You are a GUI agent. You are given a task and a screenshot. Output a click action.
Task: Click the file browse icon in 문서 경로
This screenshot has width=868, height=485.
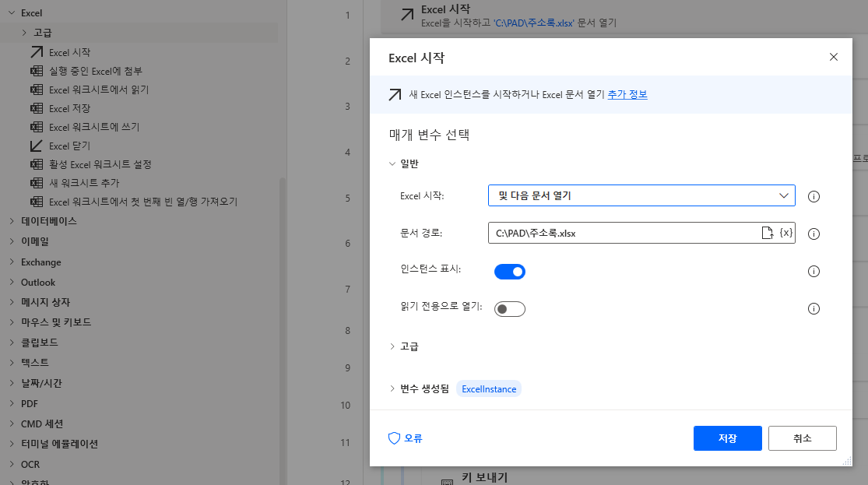(x=768, y=233)
